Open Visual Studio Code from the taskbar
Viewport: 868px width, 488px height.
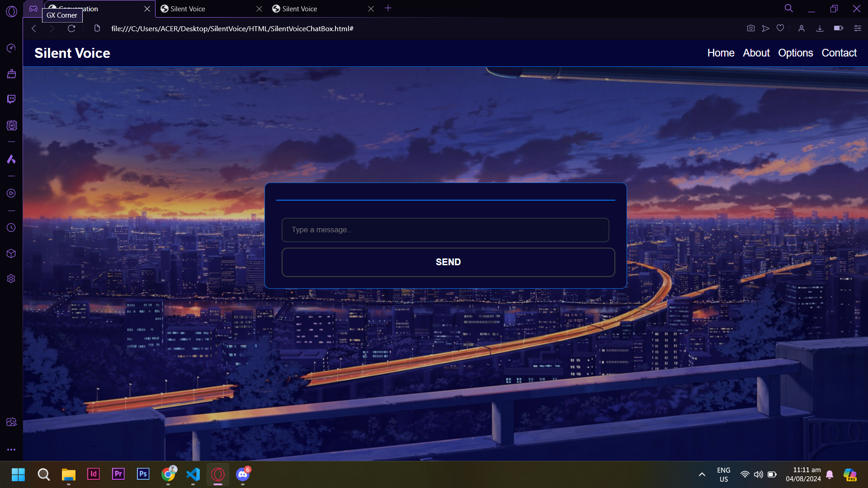[x=193, y=474]
